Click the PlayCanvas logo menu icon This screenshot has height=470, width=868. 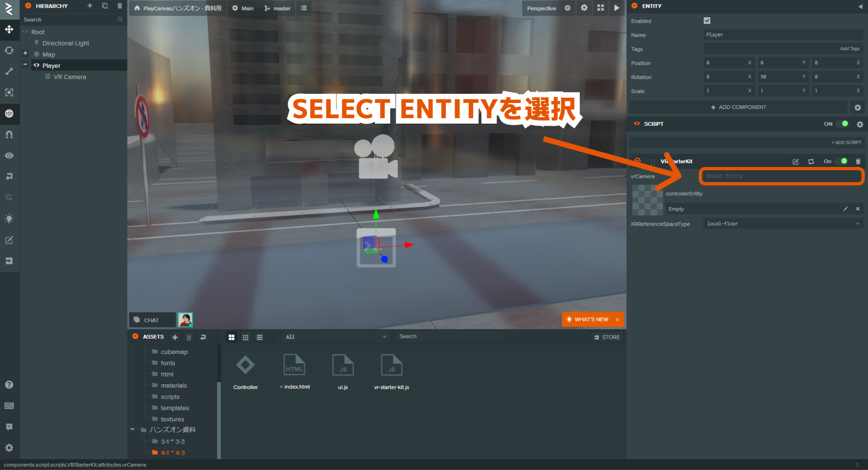point(9,8)
